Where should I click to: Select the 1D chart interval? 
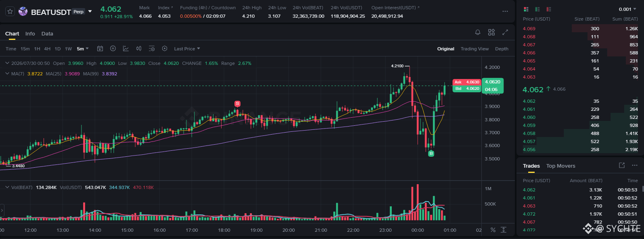(57, 49)
